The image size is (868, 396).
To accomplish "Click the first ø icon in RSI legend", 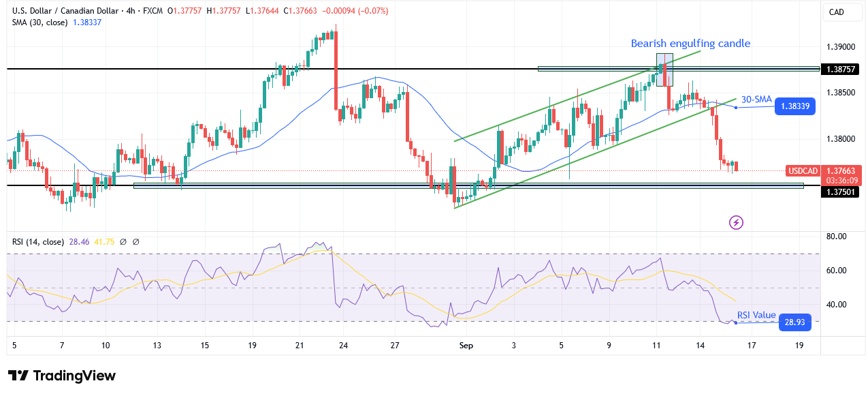I will click(x=123, y=241).
